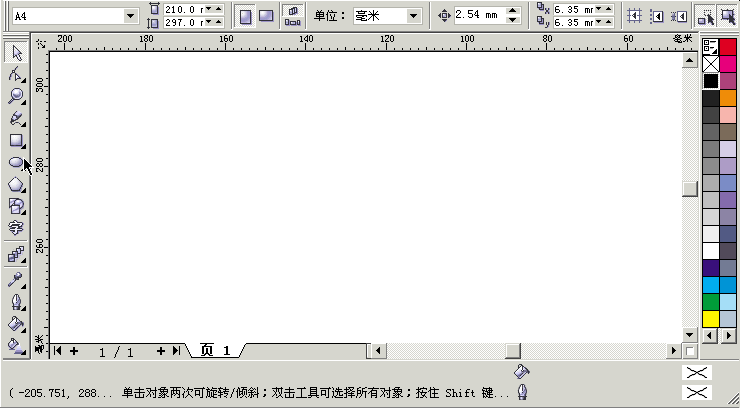Click vertical scrollbar up arrow
This screenshot has width=740, height=408.
tap(690, 60)
